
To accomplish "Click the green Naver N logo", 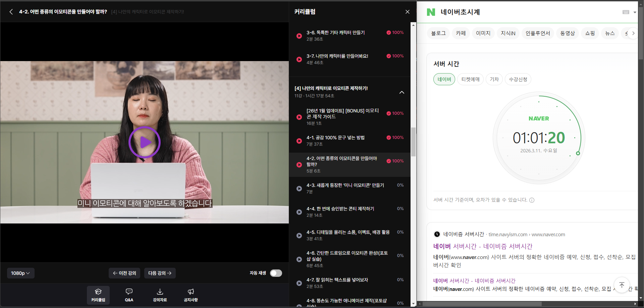I will pos(431,12).
